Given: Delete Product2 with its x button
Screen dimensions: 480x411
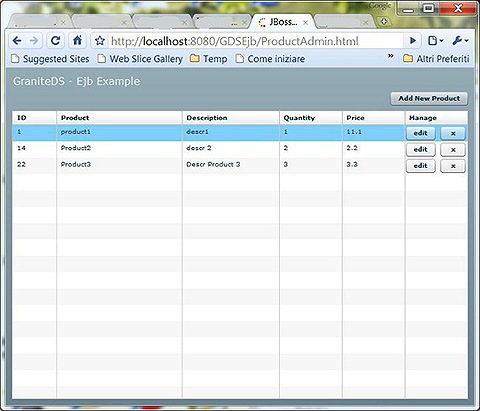Looking at the screenshot, I should pyautogui.click(x=453, y=150).
